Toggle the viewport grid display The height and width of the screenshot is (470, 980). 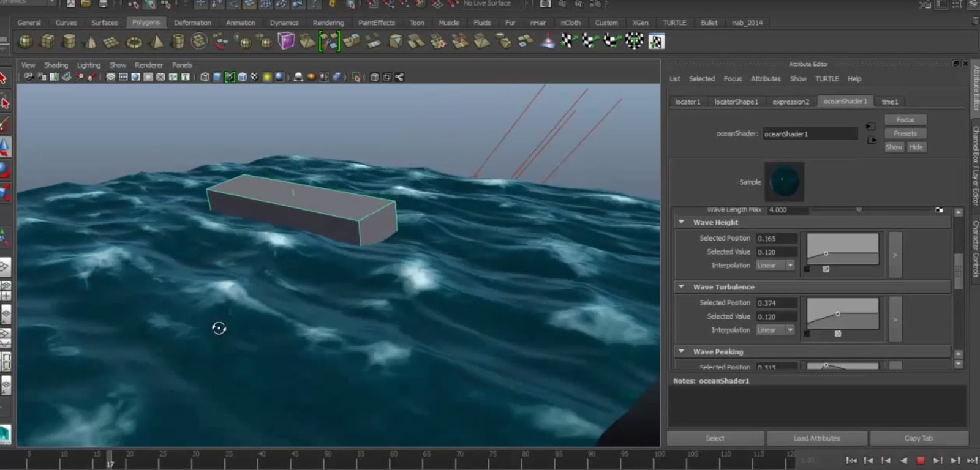click(110, 77)
